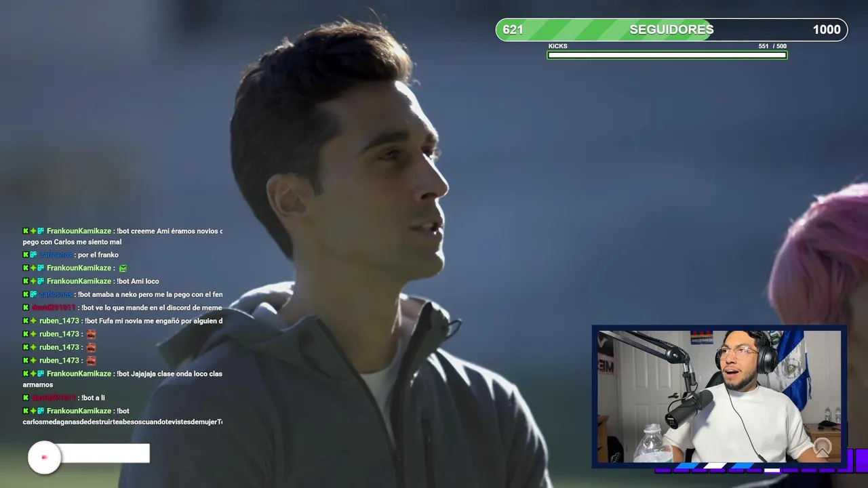Click the 'KICKS' label

tap(557, 46)
